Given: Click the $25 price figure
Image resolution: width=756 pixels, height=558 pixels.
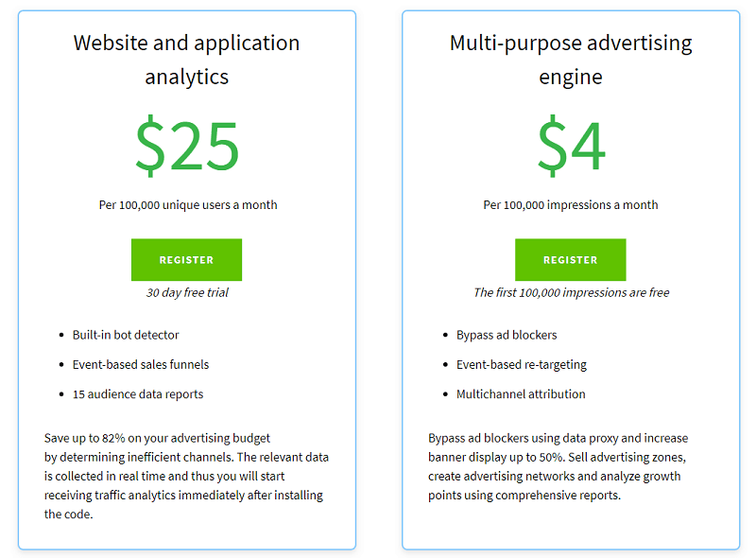Looking at the screenshot, I should point(187,146).
